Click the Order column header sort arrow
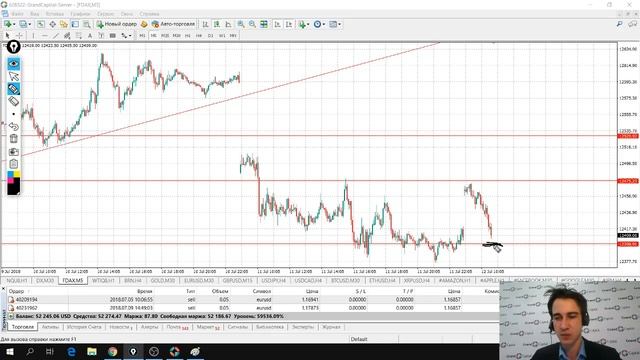The height and width of the screenshot is (360, 640). (29, 291)
